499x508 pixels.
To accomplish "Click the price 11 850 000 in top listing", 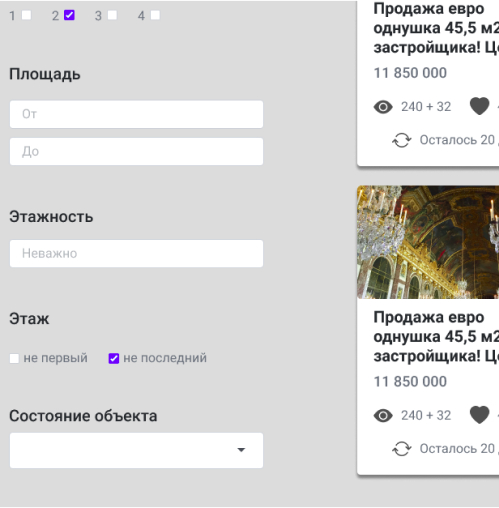I will 410,73.
